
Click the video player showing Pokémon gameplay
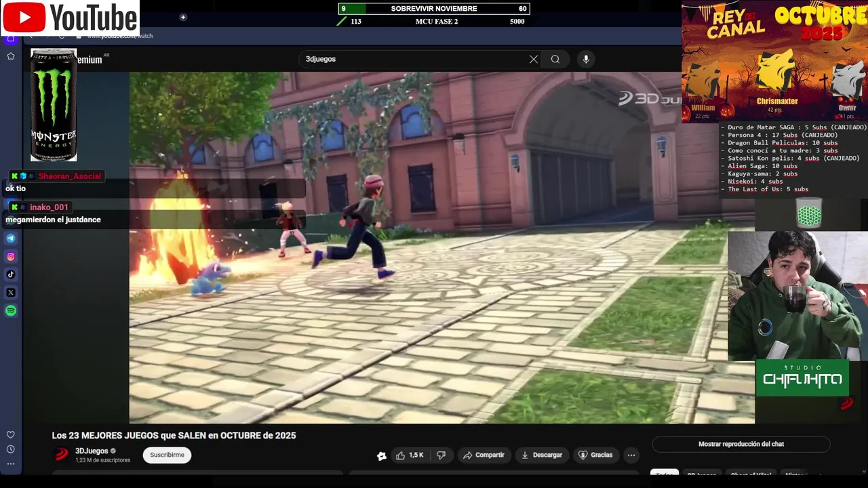(441, 247)
